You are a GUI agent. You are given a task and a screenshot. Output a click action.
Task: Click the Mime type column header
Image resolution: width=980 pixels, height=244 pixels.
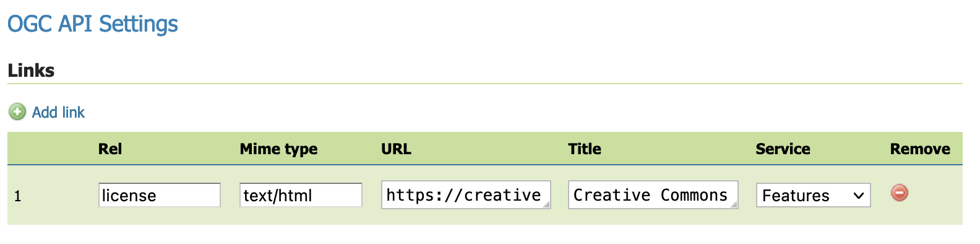click(278, 149)
